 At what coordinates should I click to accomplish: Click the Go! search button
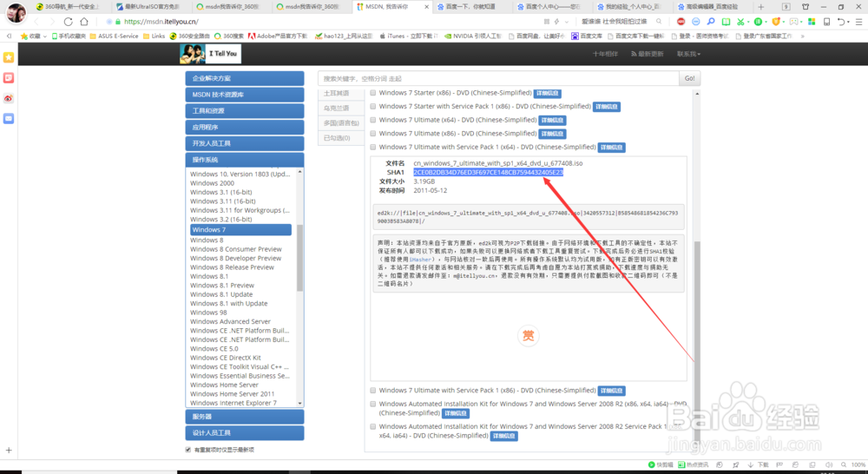690,79
